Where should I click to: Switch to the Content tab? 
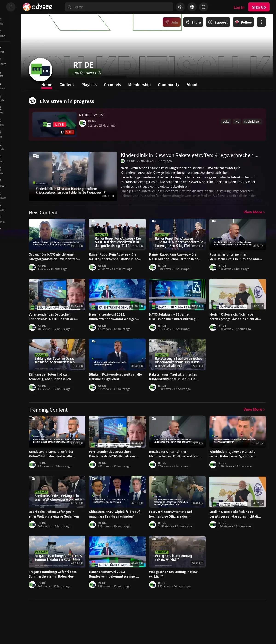pyautogui.click(x=67, y=85)
